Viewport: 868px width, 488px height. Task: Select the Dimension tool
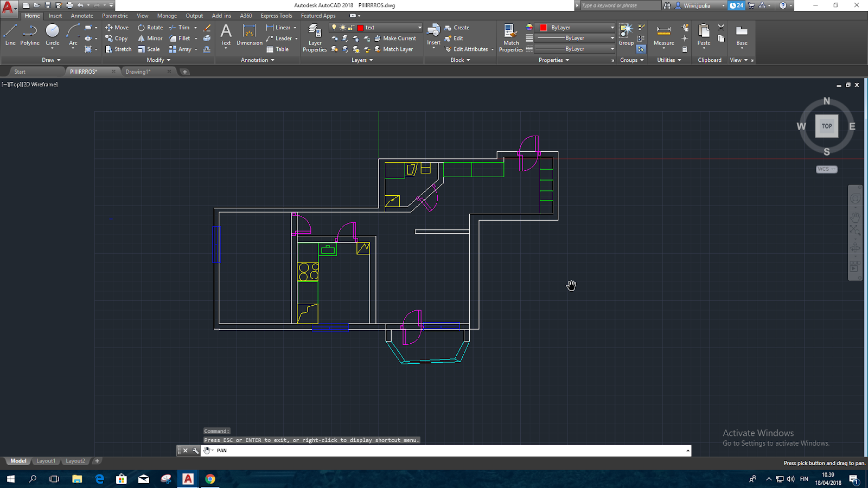(x=249, y=34)
